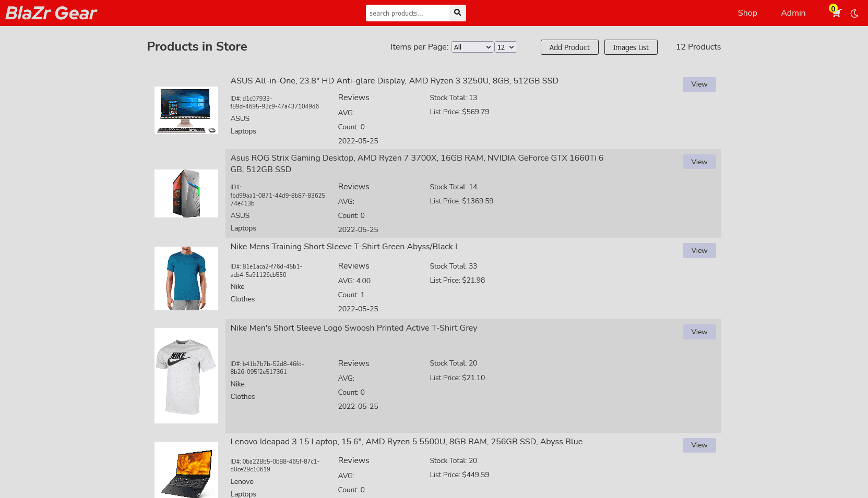View the Nike Logo Swoosh Grey T-Shirt

click(x=699, y=332)
